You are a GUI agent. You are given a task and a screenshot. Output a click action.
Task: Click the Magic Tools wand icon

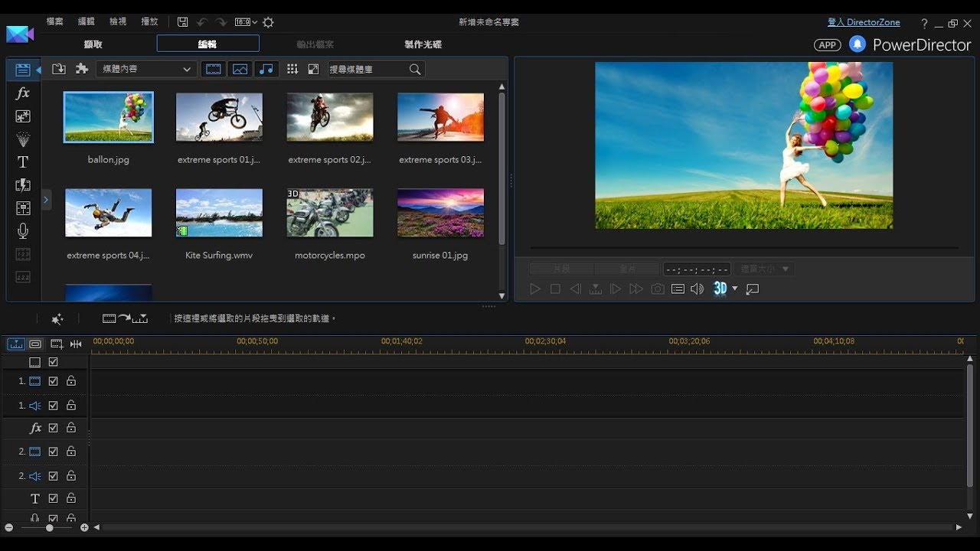[x=57, y=318]
